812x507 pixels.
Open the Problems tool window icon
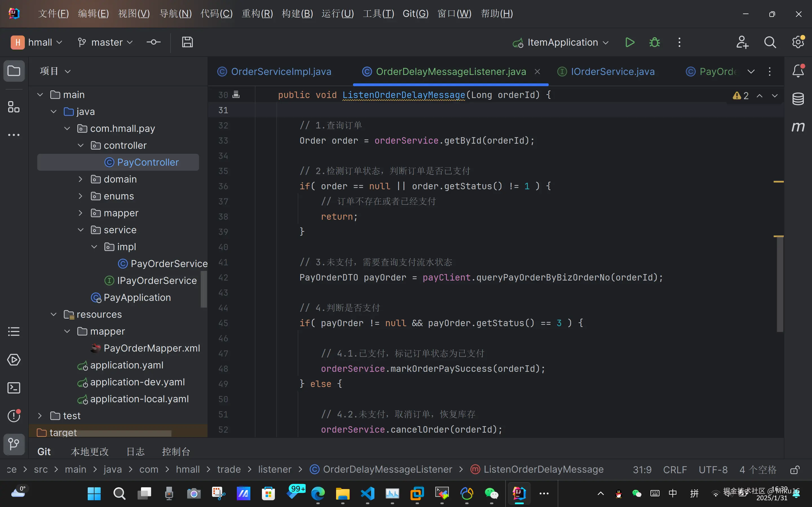pos(14,416)
